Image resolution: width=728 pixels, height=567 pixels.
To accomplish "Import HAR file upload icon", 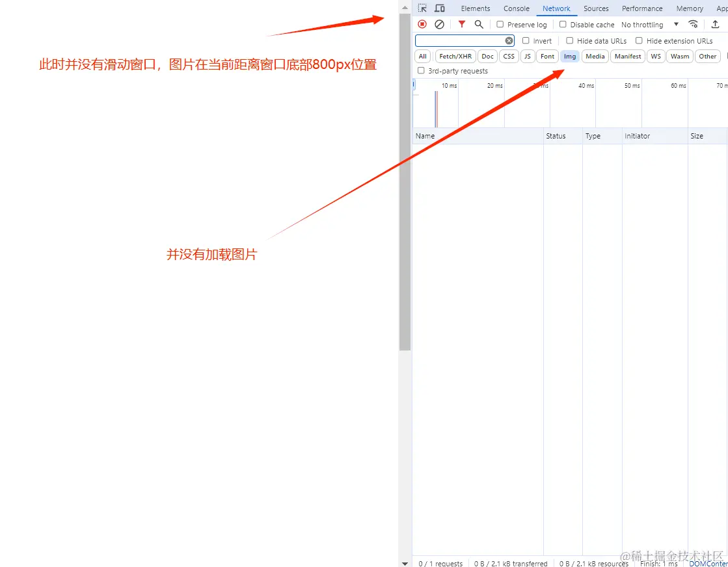I will coord(716,24).
